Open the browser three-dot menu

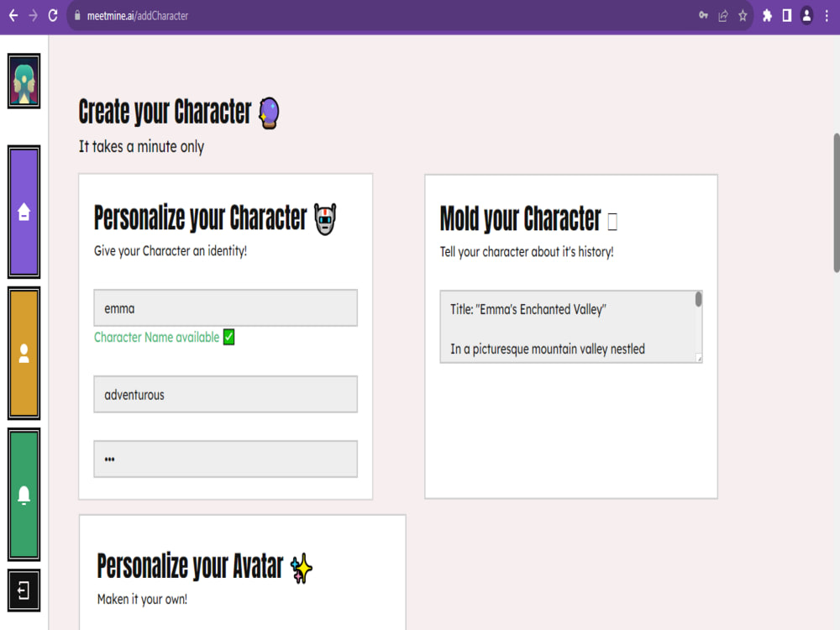tap(827, 15)
